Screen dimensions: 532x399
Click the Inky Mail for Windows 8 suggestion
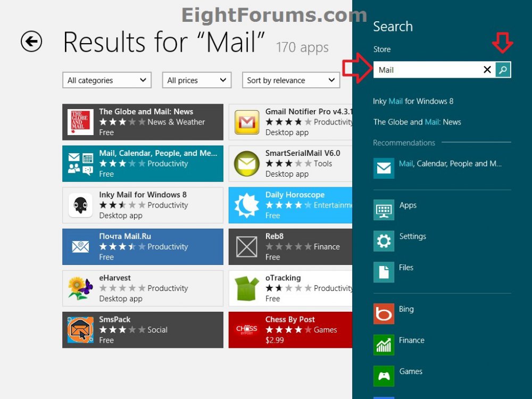coord(413,101)
